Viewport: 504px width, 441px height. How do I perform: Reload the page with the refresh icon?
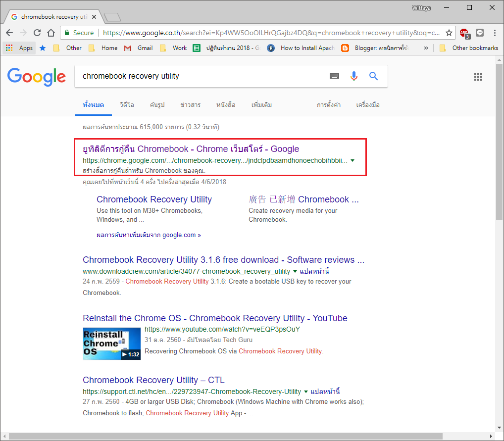click(x=37, y=33)
